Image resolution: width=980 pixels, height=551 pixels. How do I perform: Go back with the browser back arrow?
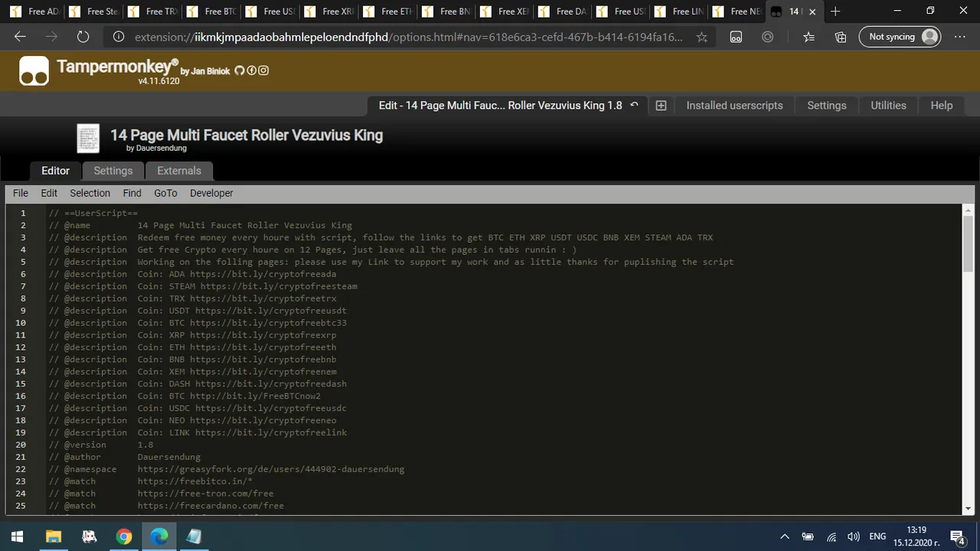tap(20, 37)
